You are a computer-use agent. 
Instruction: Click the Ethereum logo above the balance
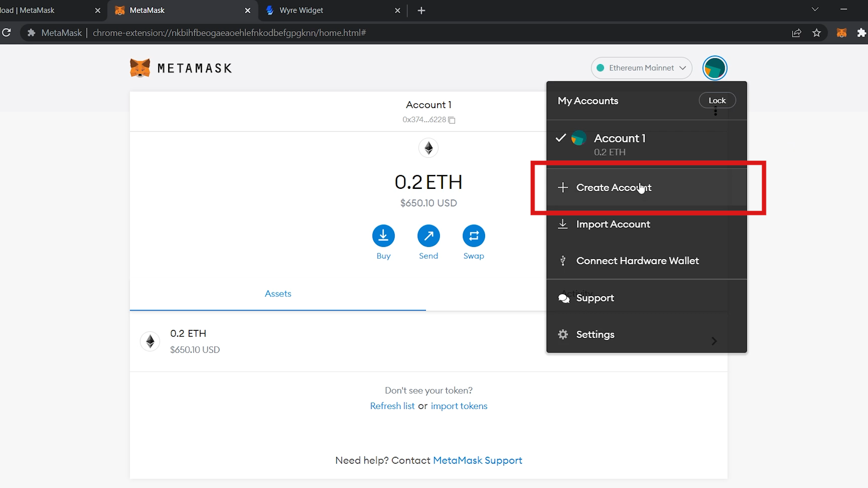click(x=428, y=148)
